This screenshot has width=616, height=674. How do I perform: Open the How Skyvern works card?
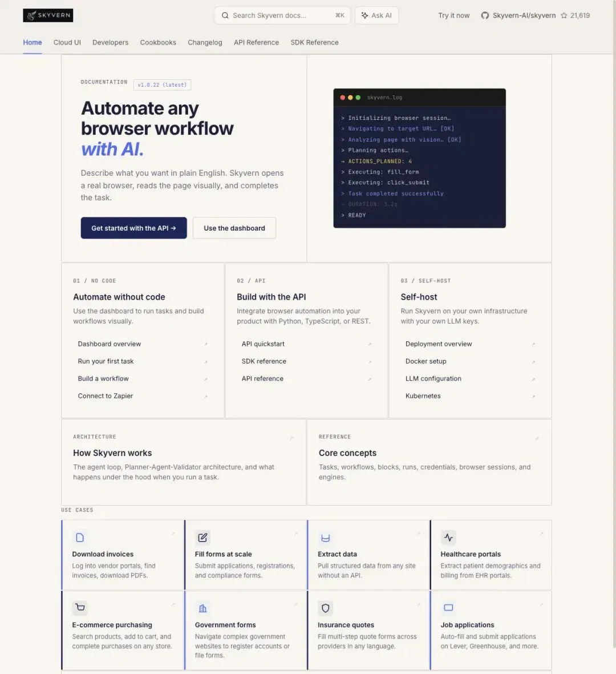[184, 462]
